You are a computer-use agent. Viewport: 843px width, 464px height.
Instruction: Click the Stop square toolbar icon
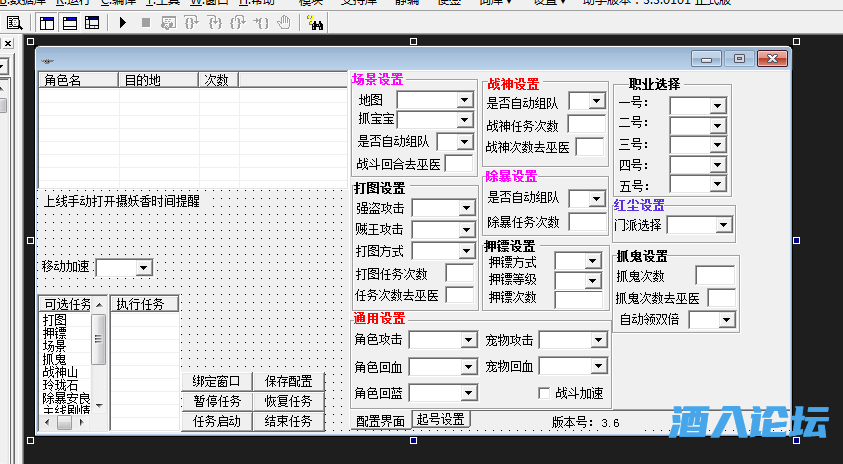point(146,22)
